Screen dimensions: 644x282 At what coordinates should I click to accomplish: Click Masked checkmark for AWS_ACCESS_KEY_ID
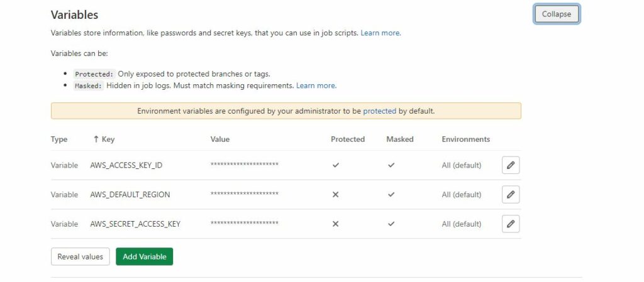tap(391, 165)
